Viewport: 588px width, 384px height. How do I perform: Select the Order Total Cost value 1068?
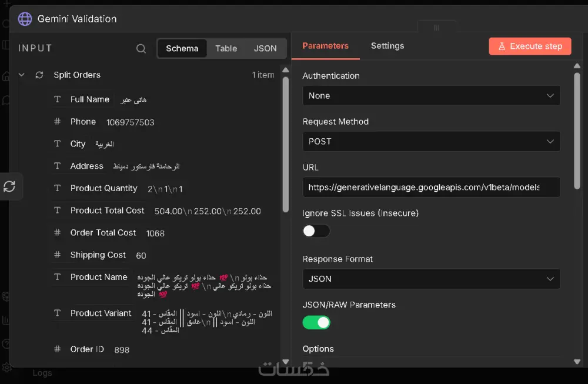(x=155, y=233)
